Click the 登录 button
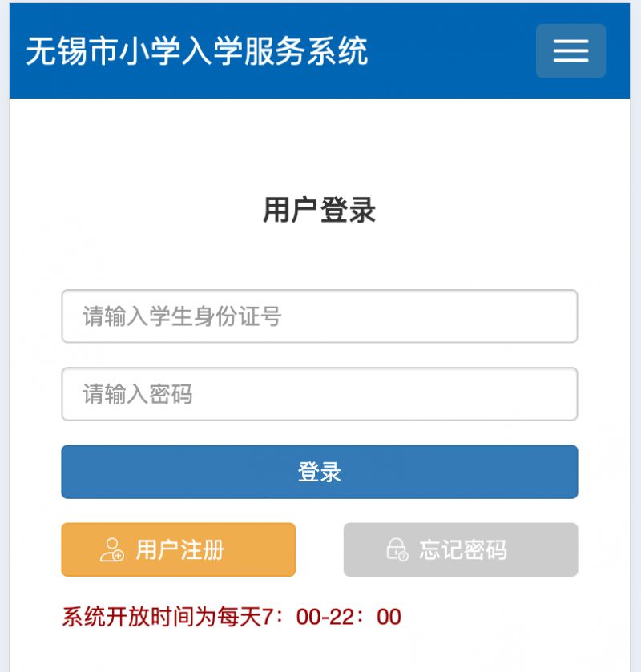Screen dimensions: 641x672 pyautogui.click(x=320, y=472)
